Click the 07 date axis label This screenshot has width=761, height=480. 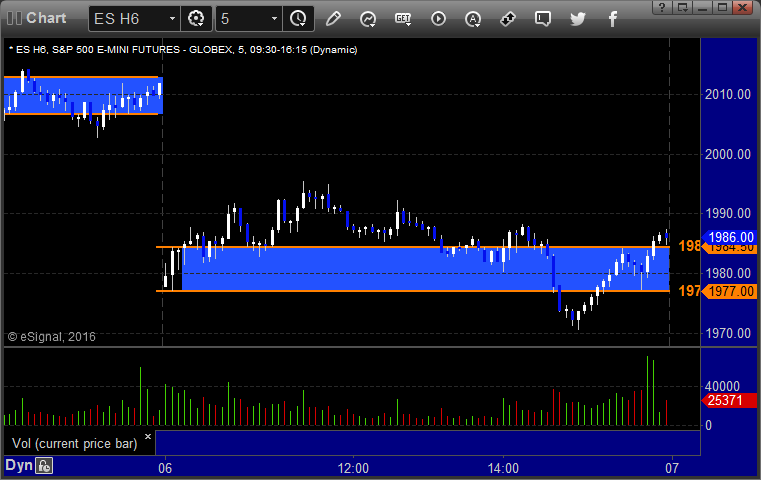(x=672, y=468)
